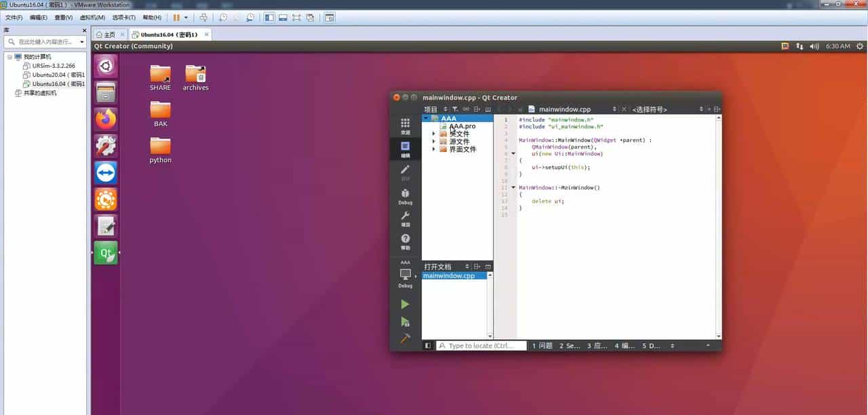
Task: Click the green Run button in Qt Creator
Action: (x=405, y=304)
